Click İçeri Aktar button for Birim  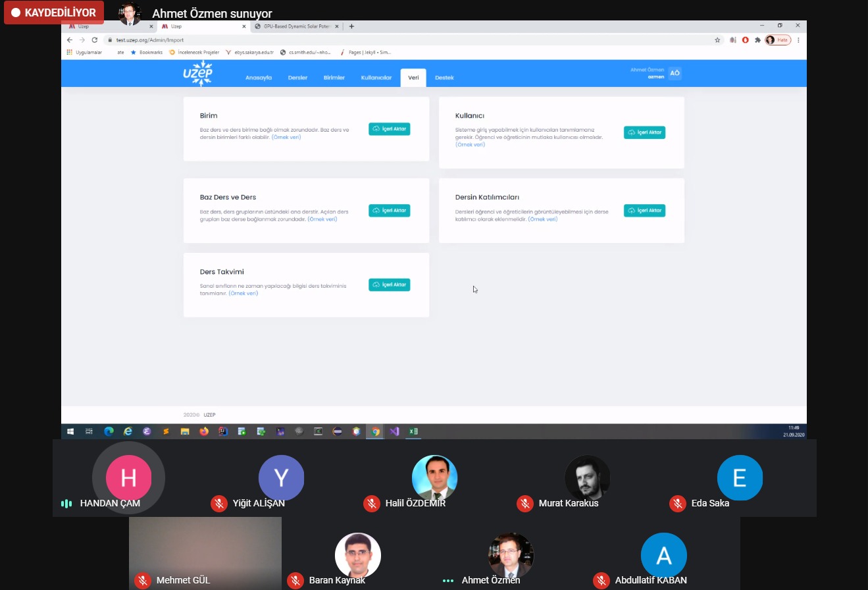[390, 129]
